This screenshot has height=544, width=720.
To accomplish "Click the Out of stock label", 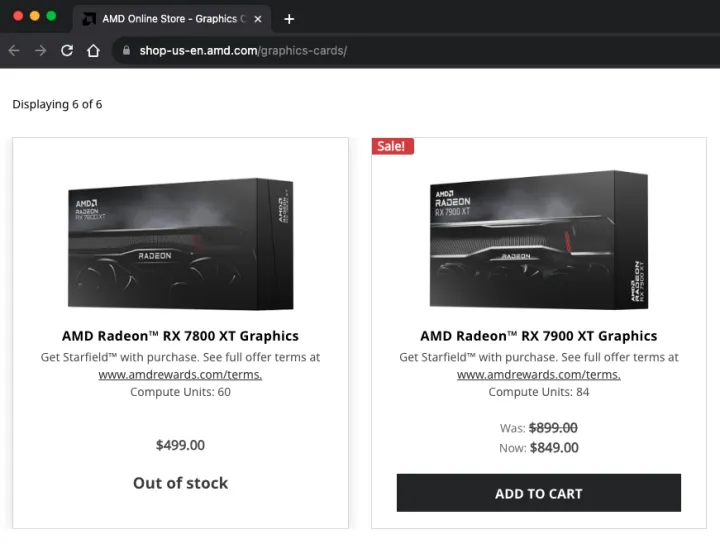I will 180,483.
